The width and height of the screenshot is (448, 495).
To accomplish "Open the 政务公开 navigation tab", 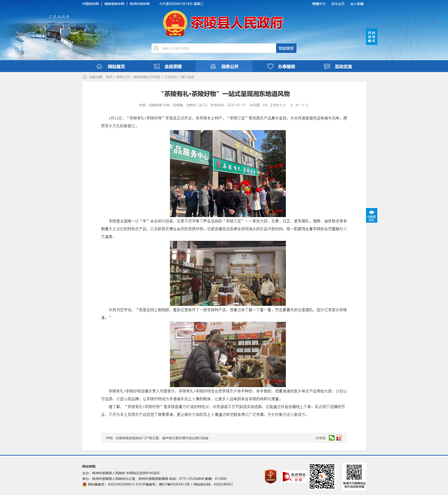I will pos(224,67).
